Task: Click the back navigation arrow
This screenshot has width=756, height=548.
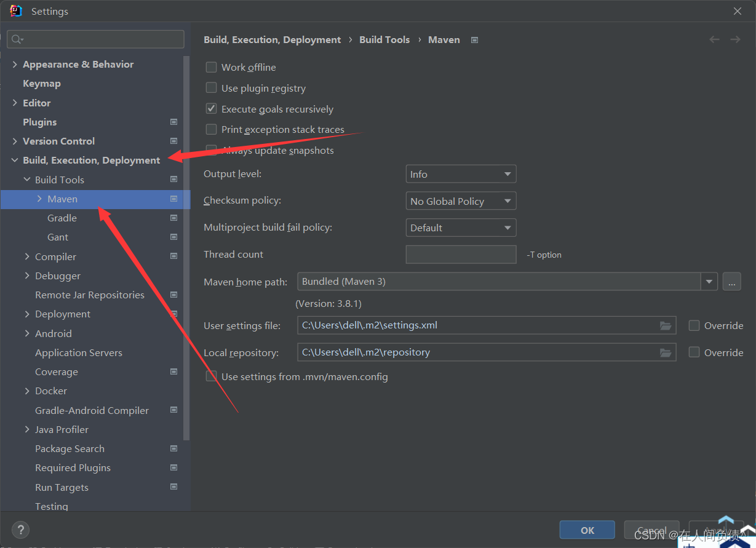Action: [714, 39]
